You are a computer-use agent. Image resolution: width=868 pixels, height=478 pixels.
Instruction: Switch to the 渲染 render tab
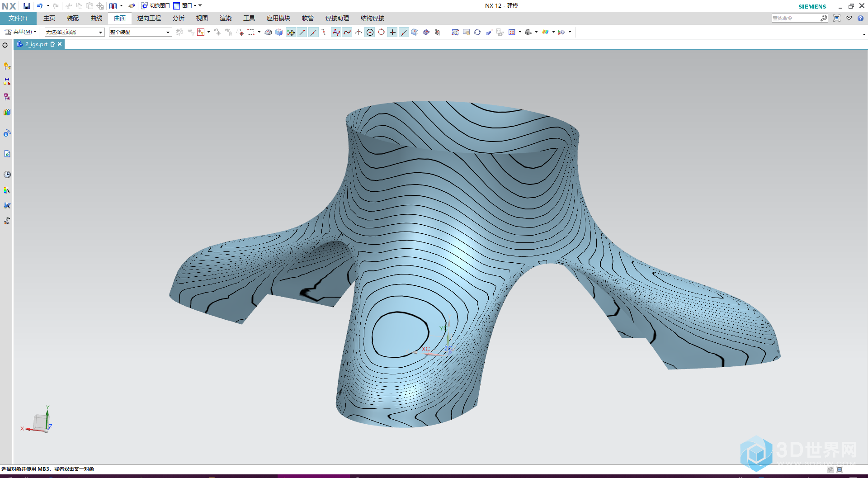pyautogui.click(x=226, y=18)
